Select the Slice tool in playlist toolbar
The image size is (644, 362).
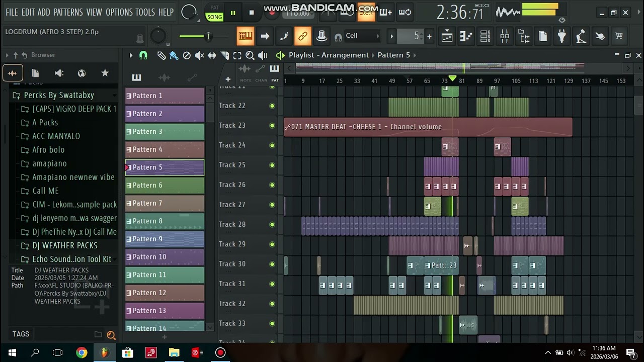[x=225, y=55]
